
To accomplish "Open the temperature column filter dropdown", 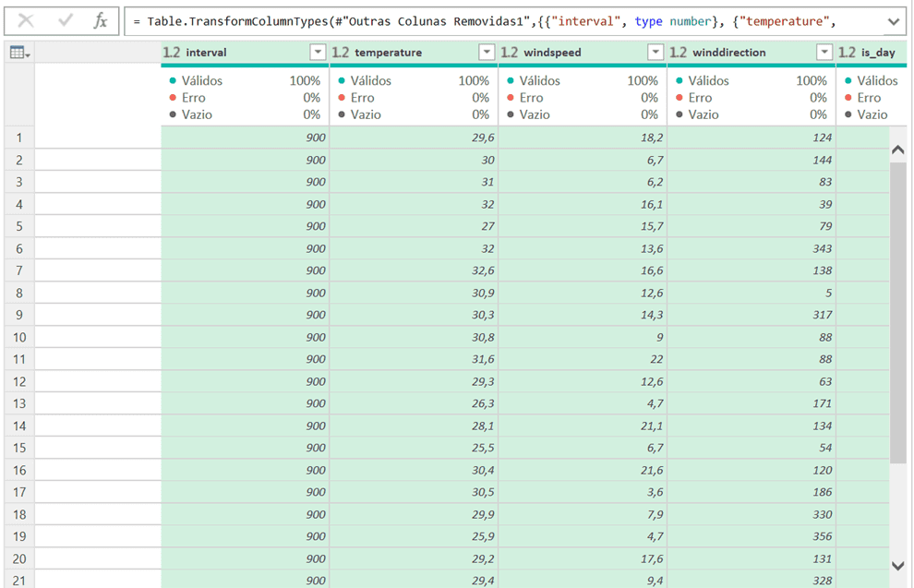I will pyautogui.click(x=487, y=53).
